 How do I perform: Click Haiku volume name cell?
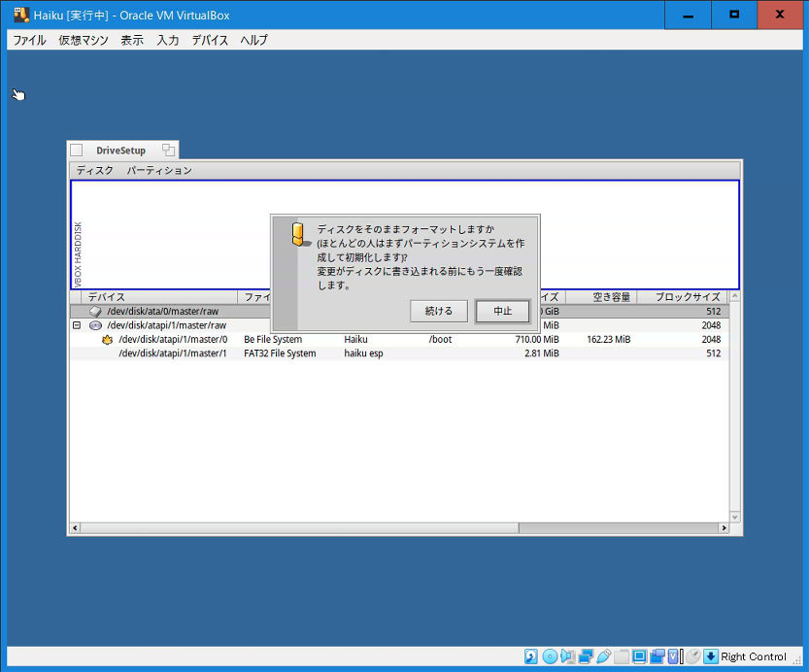coord(356,339)
